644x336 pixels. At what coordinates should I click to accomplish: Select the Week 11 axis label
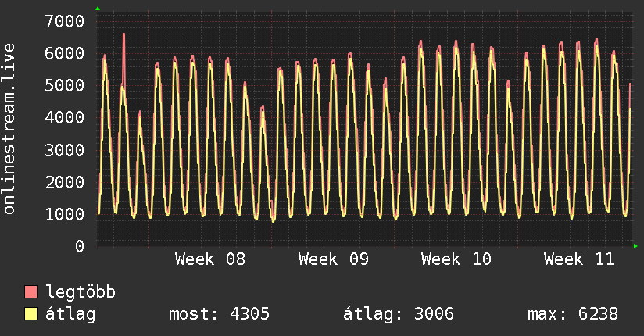click(x=579, y=259)
